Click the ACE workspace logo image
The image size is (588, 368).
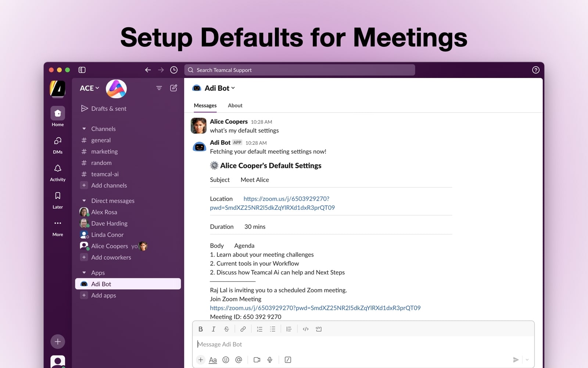point(116,89)
